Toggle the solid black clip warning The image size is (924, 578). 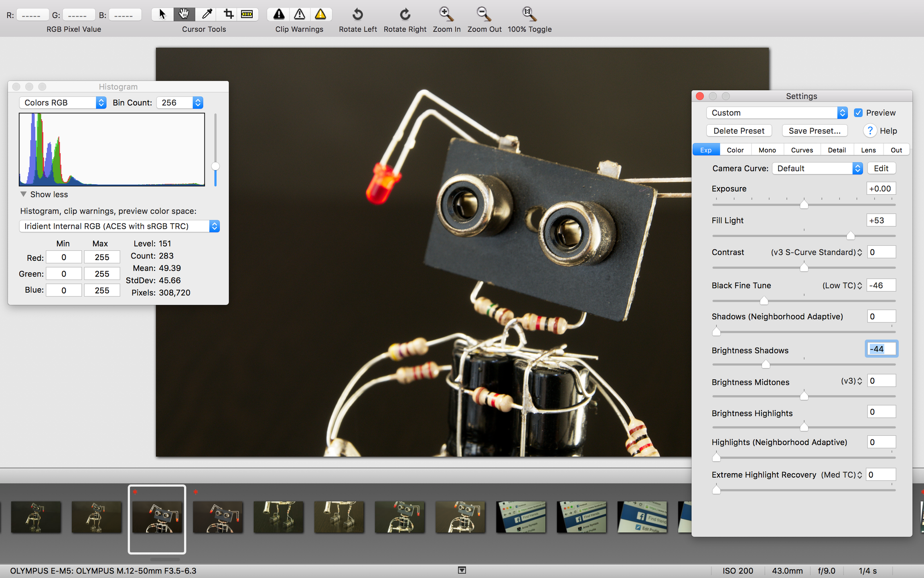tap(279, 14)
